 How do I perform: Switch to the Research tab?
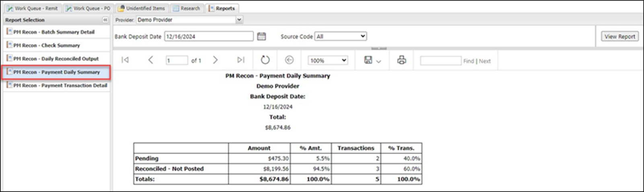(x=187, y=8)
